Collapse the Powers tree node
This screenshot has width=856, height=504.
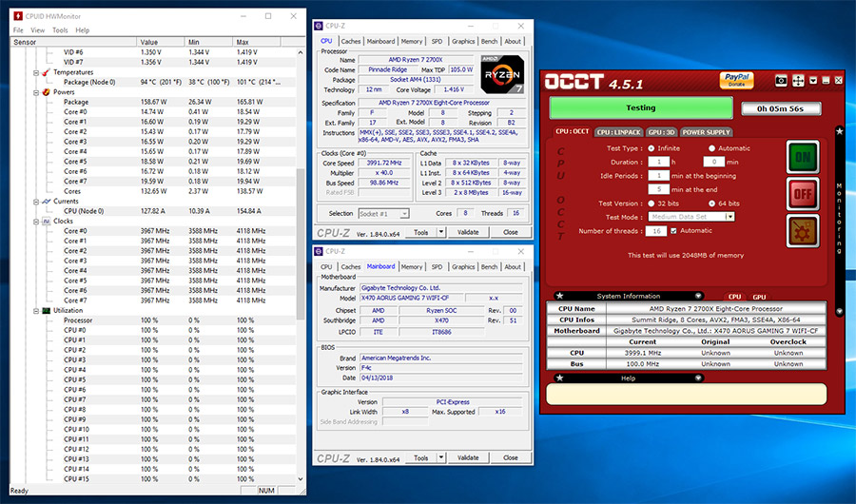36,92
